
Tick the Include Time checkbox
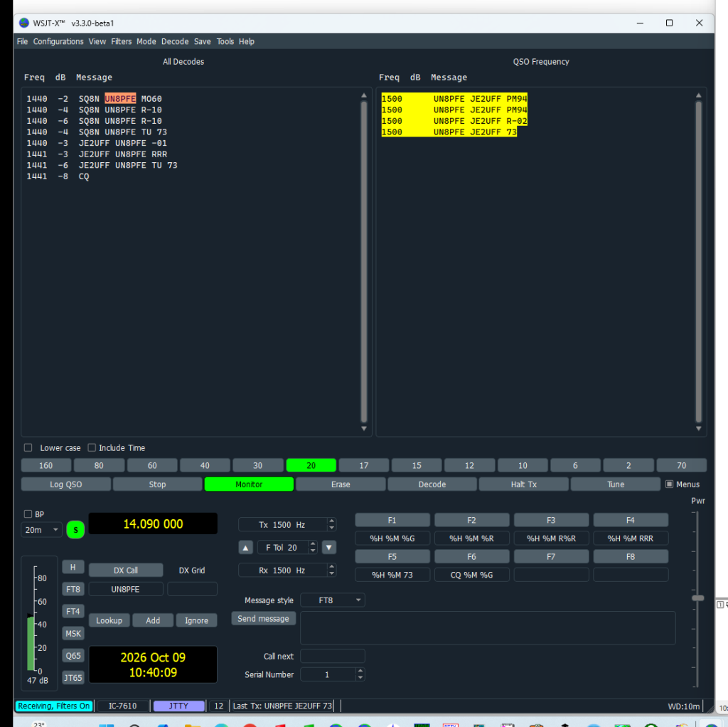point(92,448)
